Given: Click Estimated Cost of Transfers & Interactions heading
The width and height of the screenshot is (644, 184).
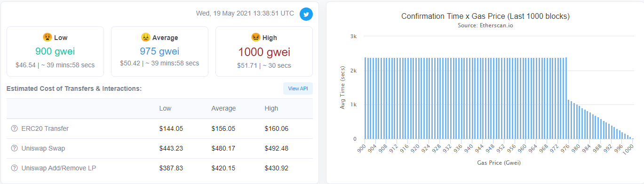Looking at the screenshot, I should point(74,88).
